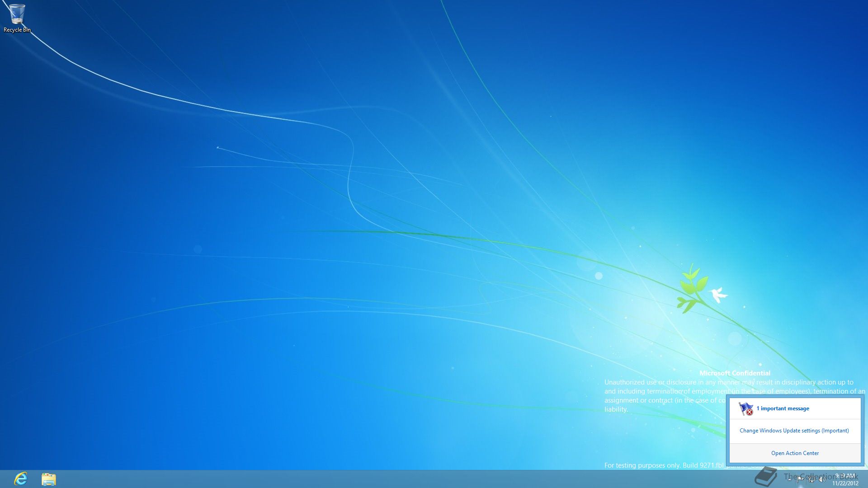This screenshot has width=868, height=488.
Task: Select the Recycle Bin desktop icon
Action: click(x=17, y=18)
